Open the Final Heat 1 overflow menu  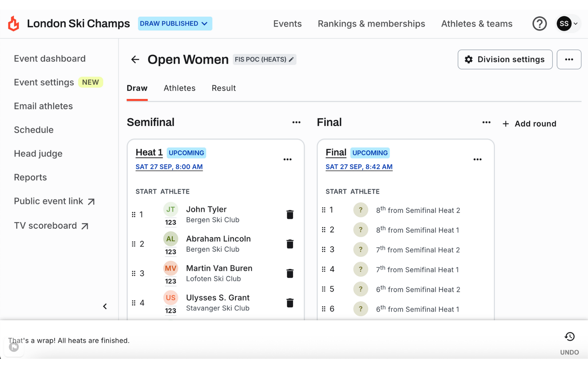click(477, 159)
